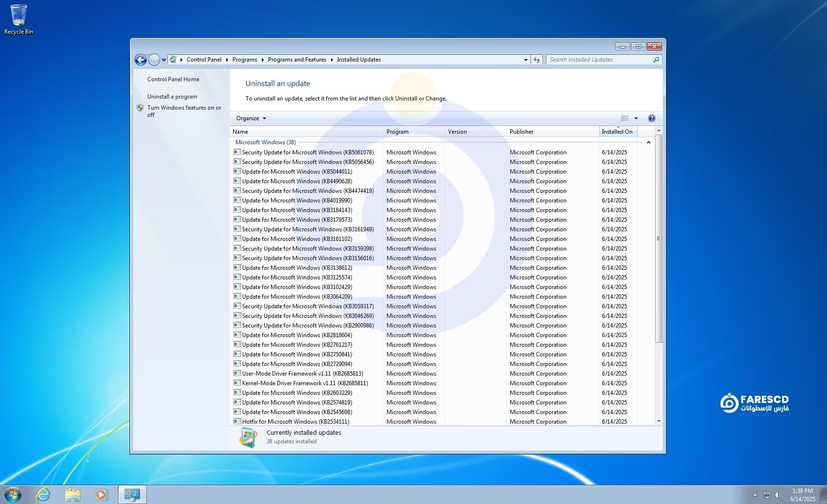The height and width of the screenshot is (504, 827).
Task: Click Installed Updates breadcrumb
Action: click(x=359, y=60)
